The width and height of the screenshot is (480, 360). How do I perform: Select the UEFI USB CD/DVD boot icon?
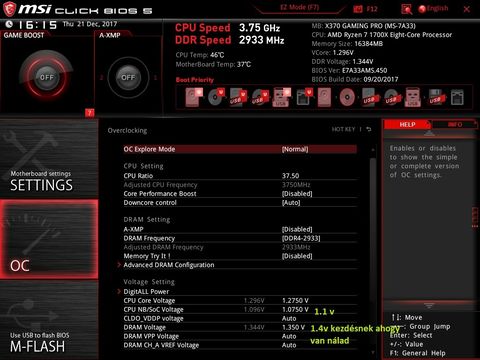(260, 97)
